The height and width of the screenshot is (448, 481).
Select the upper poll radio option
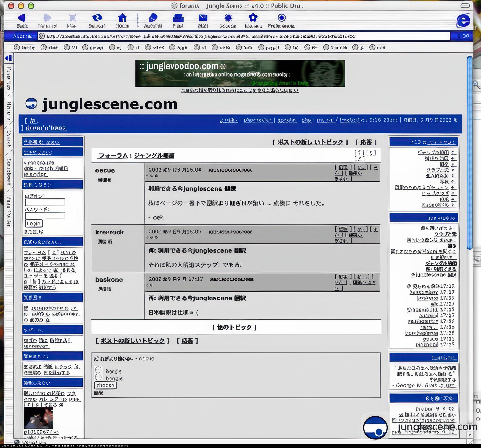point(98,370)
